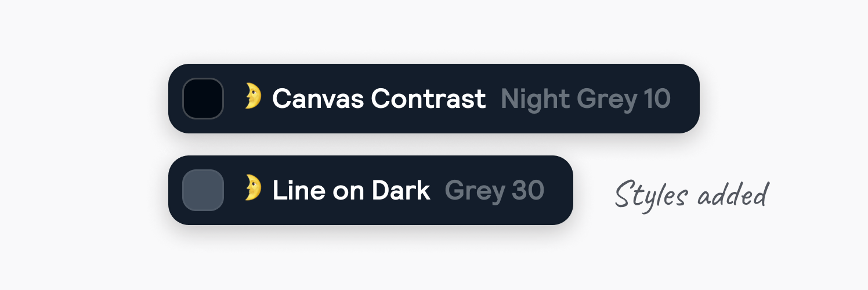Click the "Night Grey 10" color label
868x290 pixels.
[x=585, y=99]
